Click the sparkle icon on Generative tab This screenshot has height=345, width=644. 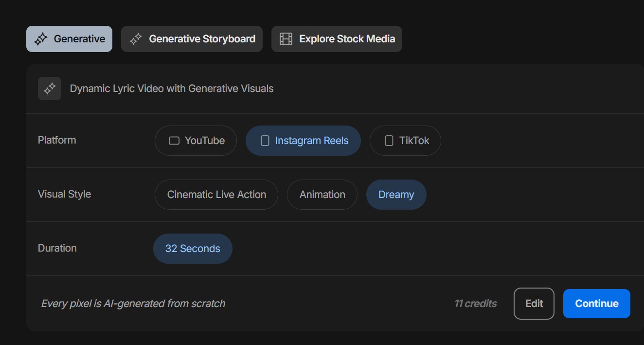coord(41,39)
